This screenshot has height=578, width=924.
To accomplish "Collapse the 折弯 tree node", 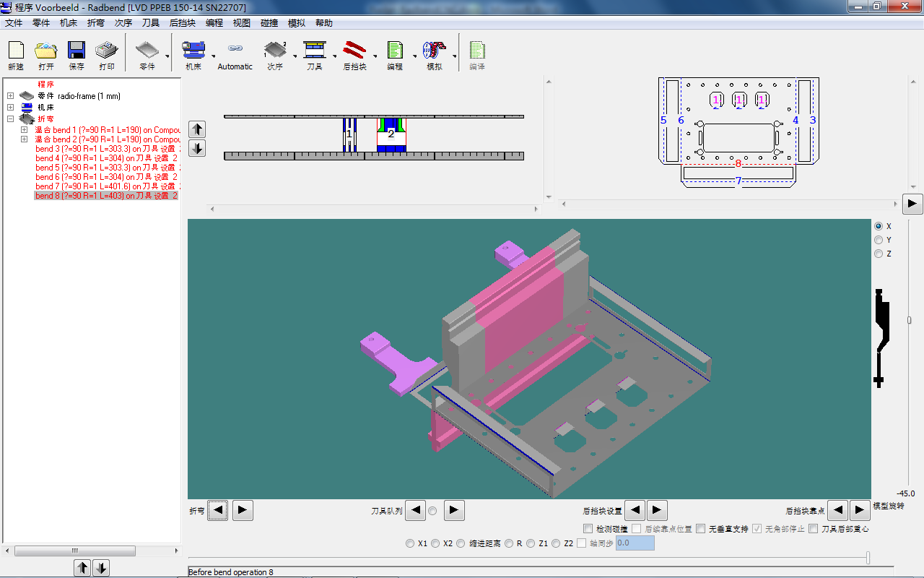I will coord(10,118).
